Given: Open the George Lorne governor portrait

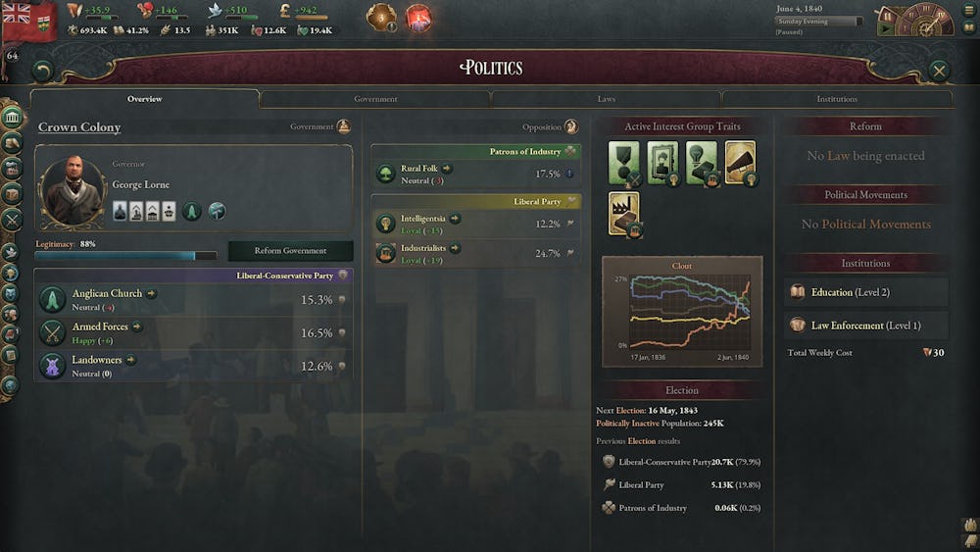Looking at the screenshot, I should click(73, 190).
